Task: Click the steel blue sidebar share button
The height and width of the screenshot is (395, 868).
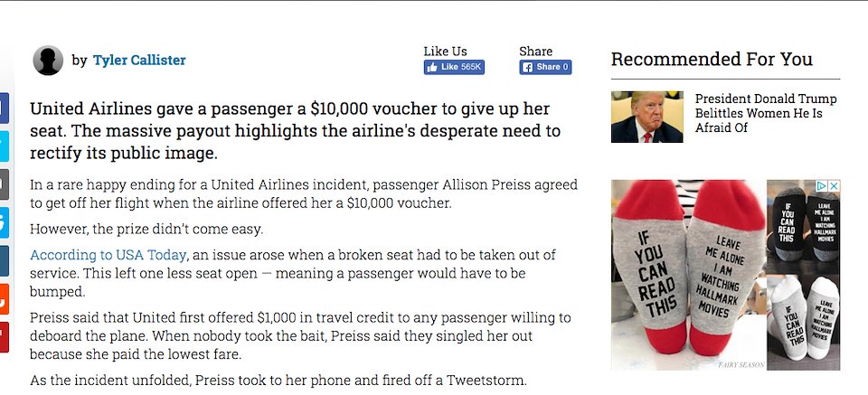Action: point(5,260)
